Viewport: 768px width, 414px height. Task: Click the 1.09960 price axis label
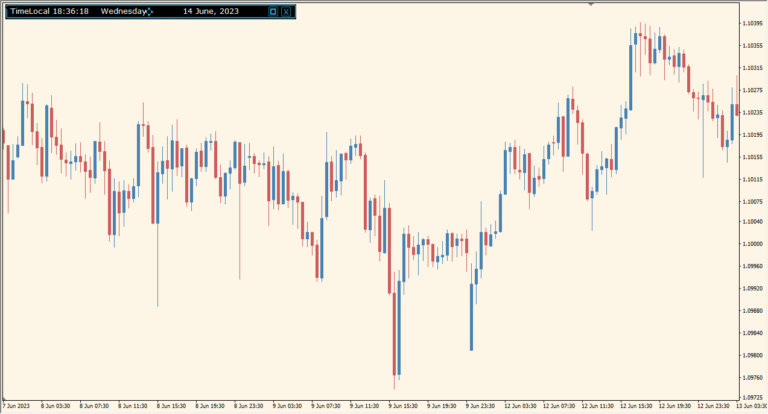coord(752,266)
